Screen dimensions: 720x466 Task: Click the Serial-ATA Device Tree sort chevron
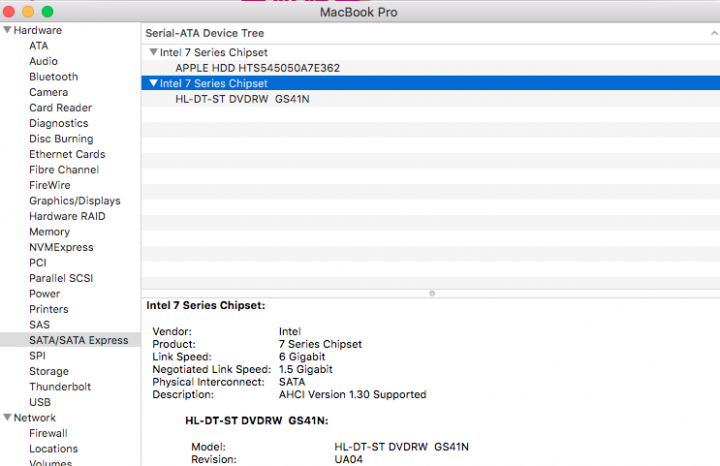tap(714, 33)
